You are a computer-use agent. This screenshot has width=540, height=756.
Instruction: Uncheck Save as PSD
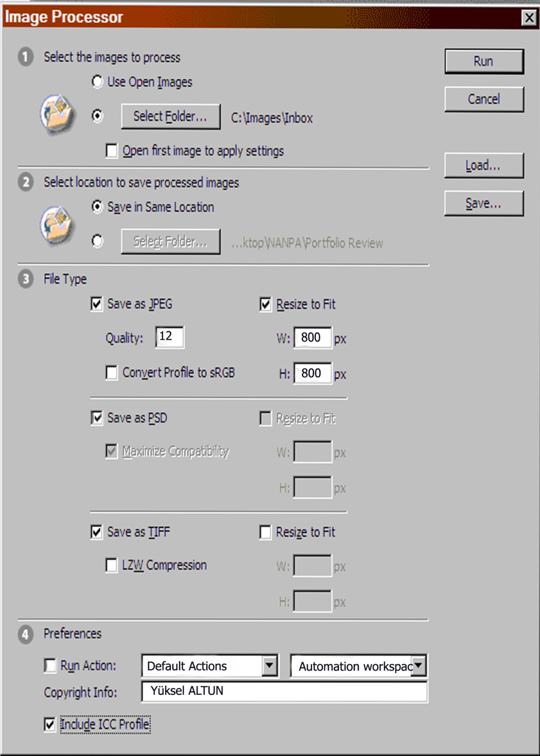[96, 418]
